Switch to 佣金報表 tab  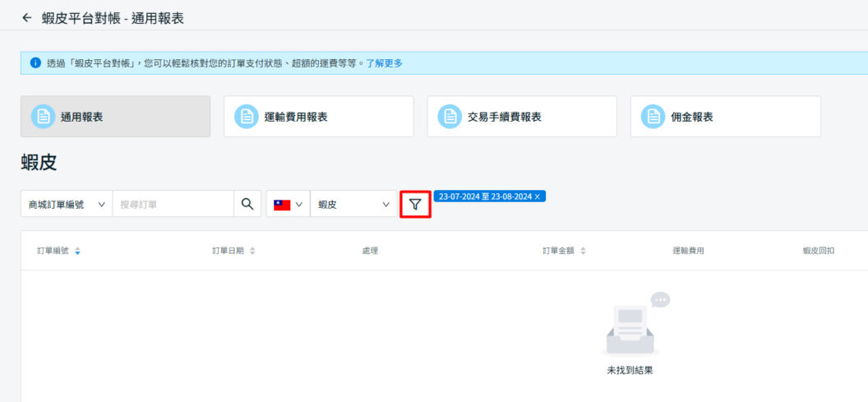[725, 117]
